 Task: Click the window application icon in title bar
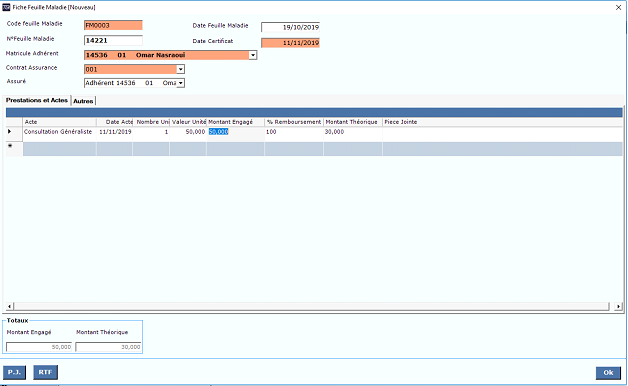(6, 7)
